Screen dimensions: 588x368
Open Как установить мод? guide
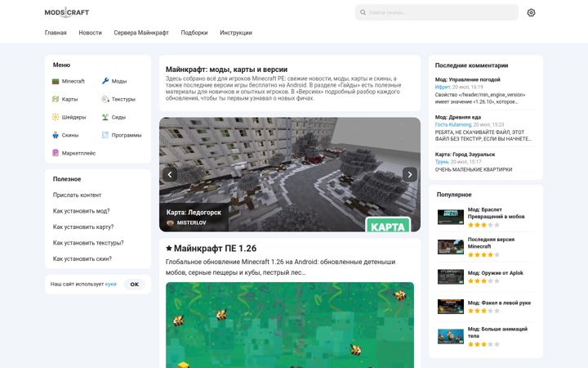[82, 211]
